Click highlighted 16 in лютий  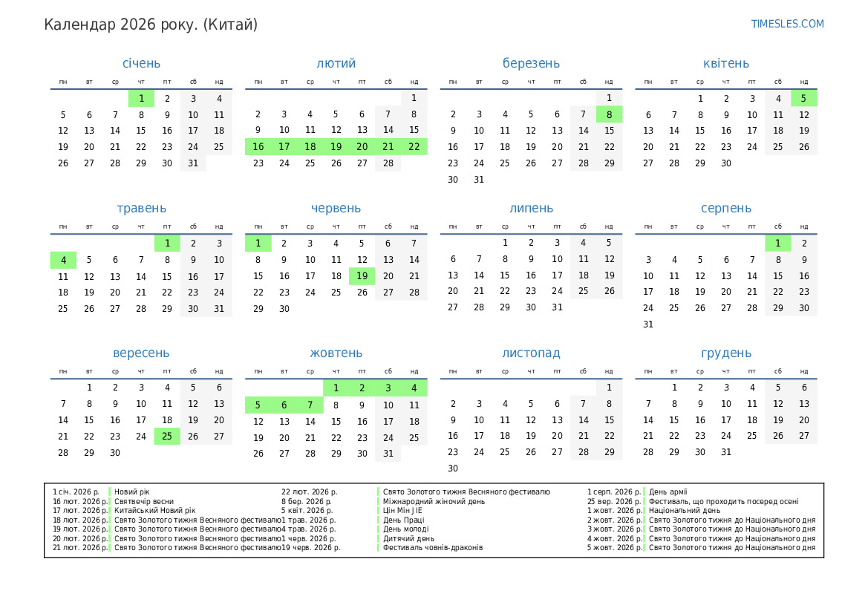click(x=258, y=147)
